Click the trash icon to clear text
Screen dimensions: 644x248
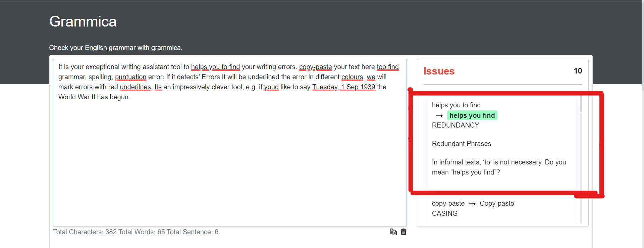[x=404, y=232]
